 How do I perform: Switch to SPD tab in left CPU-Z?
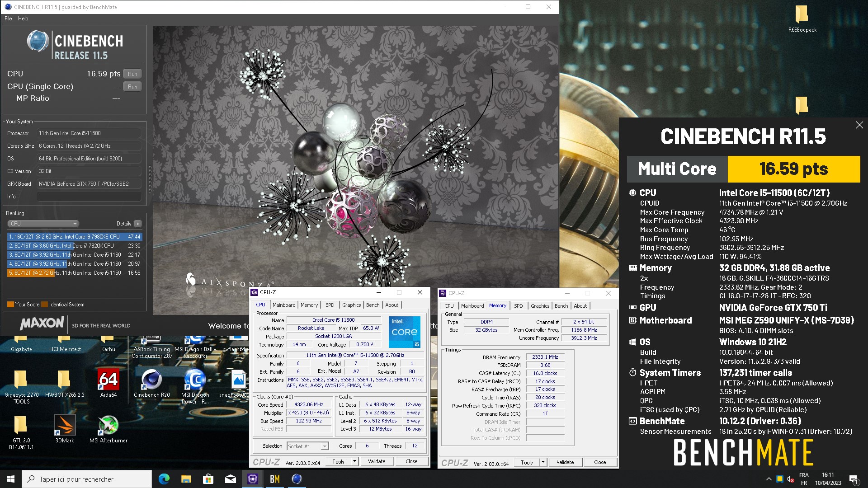330,305
